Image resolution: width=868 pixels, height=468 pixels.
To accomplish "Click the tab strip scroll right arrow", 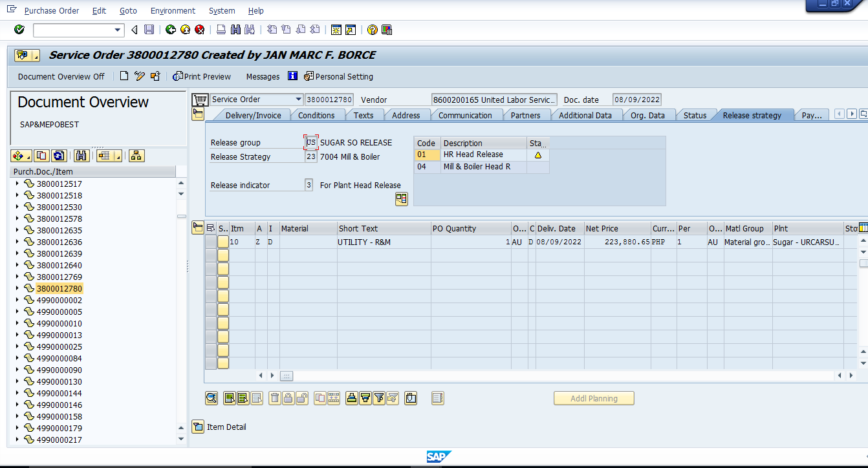I will point(852,114).
